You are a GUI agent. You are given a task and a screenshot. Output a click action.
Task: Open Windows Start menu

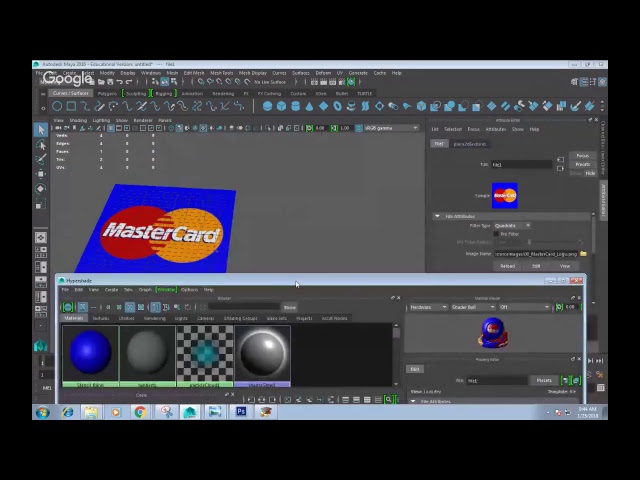(43, 412)
